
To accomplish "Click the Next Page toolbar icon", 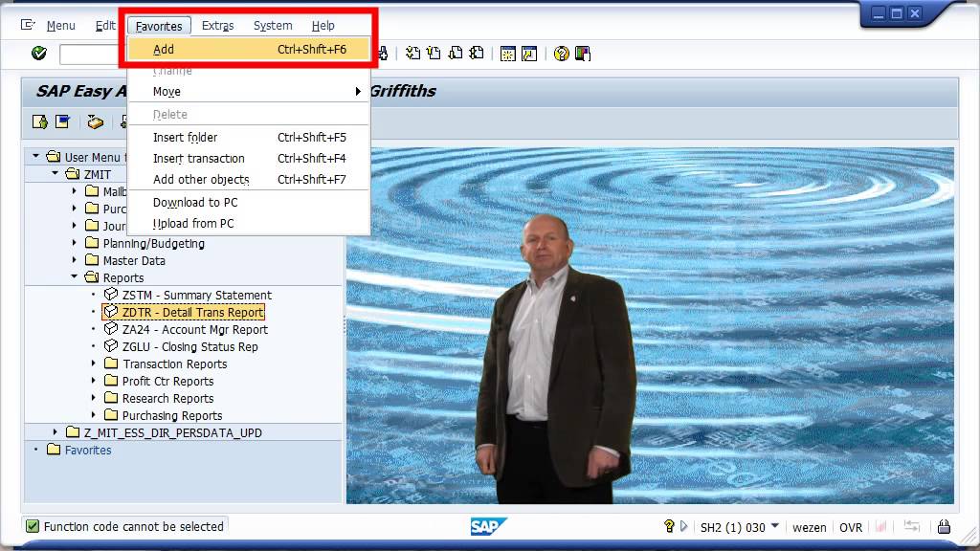I will [456, 54].
